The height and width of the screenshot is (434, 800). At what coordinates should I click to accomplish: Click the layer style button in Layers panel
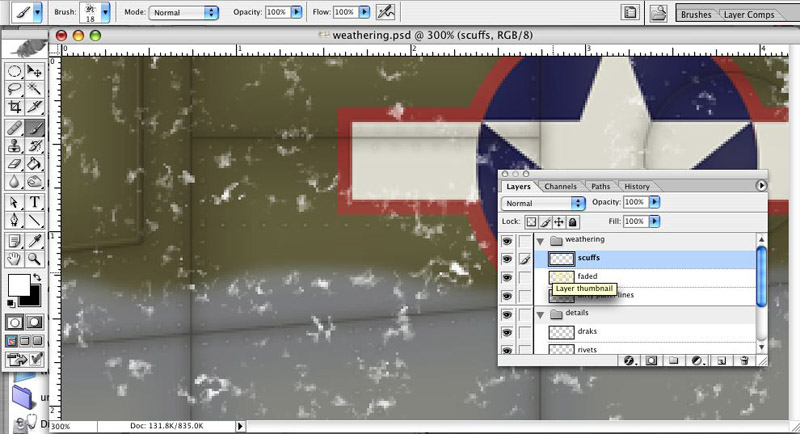629,361
